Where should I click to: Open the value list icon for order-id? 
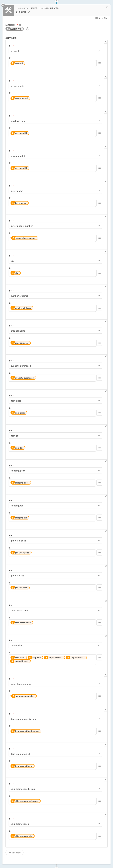pos(99,63)
